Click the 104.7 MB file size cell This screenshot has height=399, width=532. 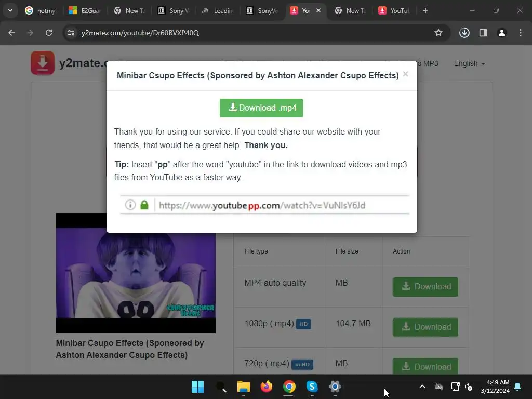pyautogui.click(x=353, y=323)
